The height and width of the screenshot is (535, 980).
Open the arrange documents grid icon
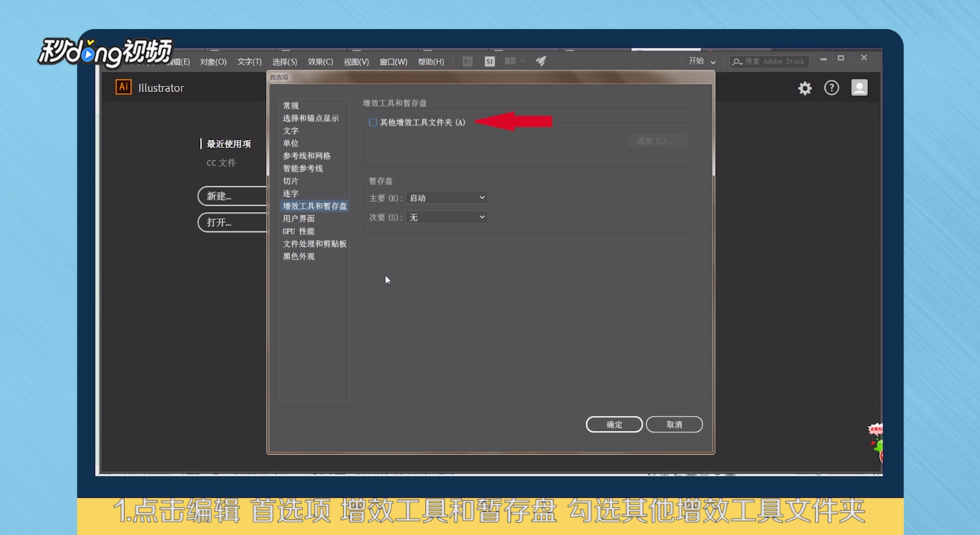[x=510, y=61]
